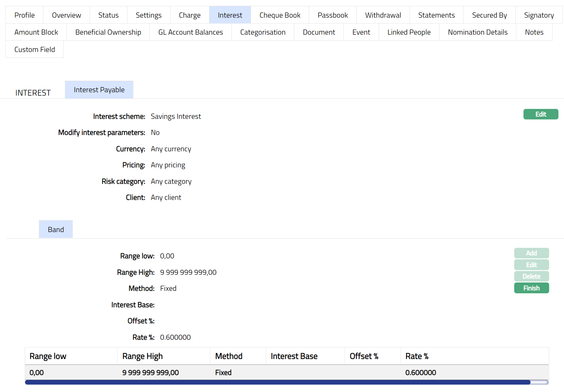
Task: Select the Interest Payable sub-tab
Action: 99,90
